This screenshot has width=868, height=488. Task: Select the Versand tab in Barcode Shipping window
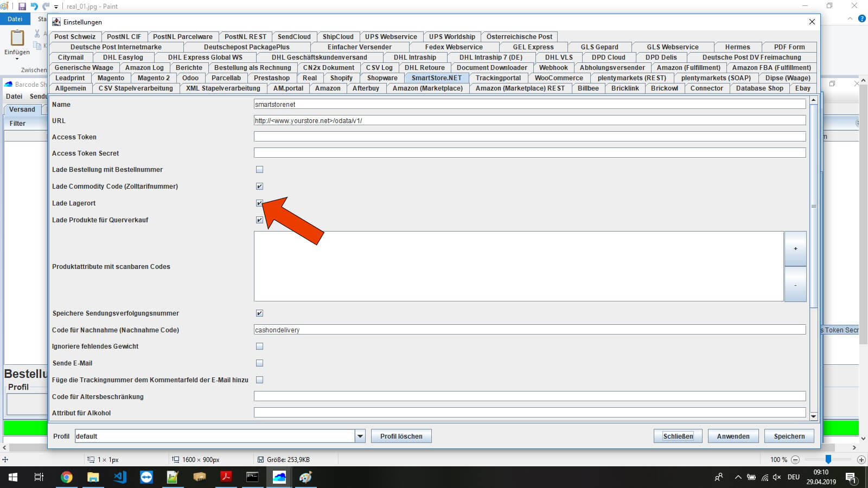coord(22,110)
